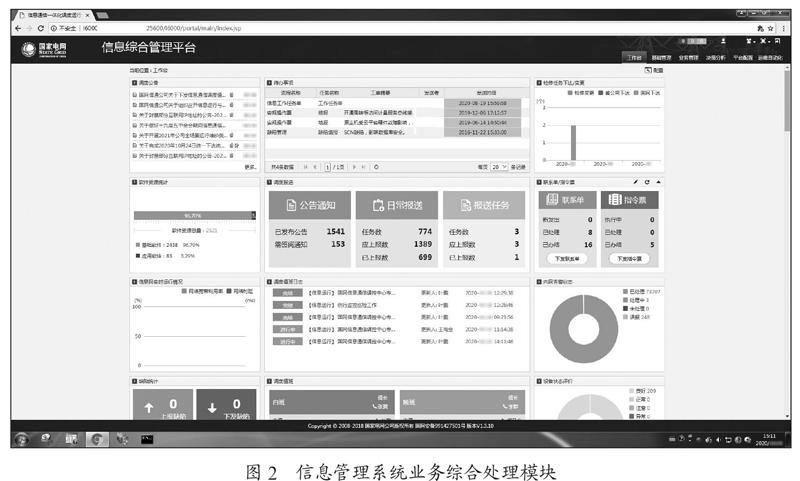Click the refresh icon in 联系单 panel header
800x481 pixels.
click(x=647, y=182)
